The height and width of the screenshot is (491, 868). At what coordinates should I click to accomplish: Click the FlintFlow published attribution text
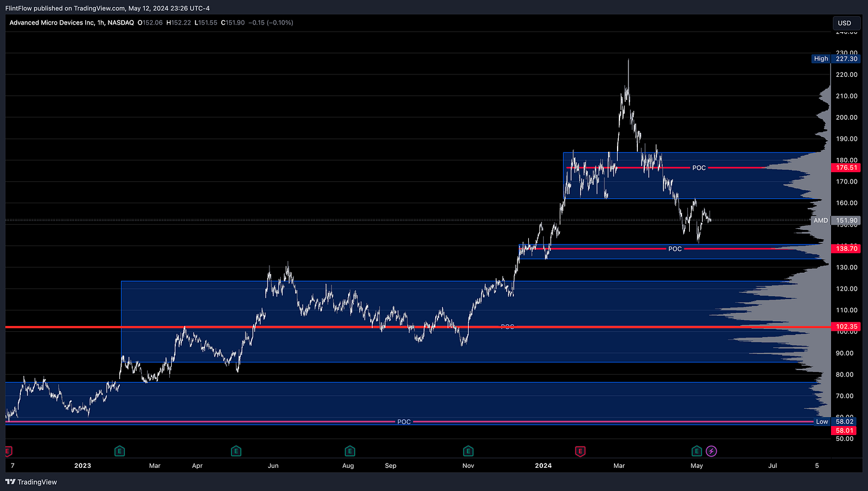point(107,8)
